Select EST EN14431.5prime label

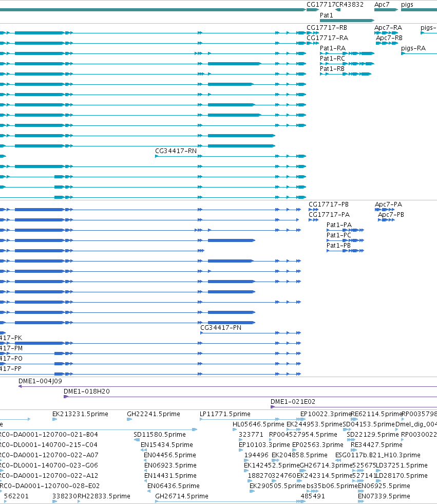[170, 476]
